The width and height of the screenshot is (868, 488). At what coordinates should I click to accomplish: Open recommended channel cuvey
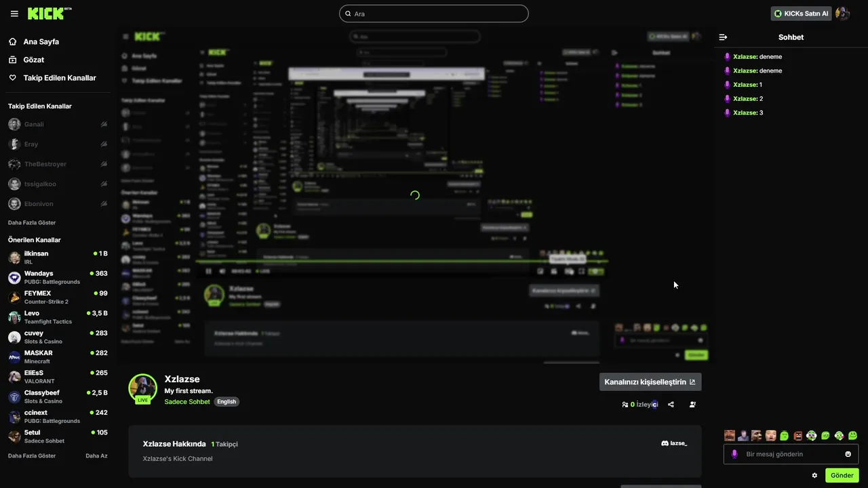[x=57, y=337]
